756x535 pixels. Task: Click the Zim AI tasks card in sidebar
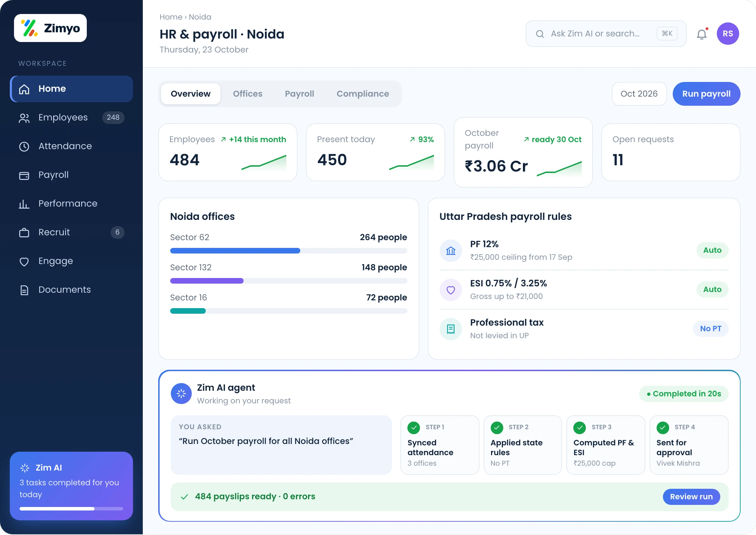pyautogui.click(x=71, y=486)
